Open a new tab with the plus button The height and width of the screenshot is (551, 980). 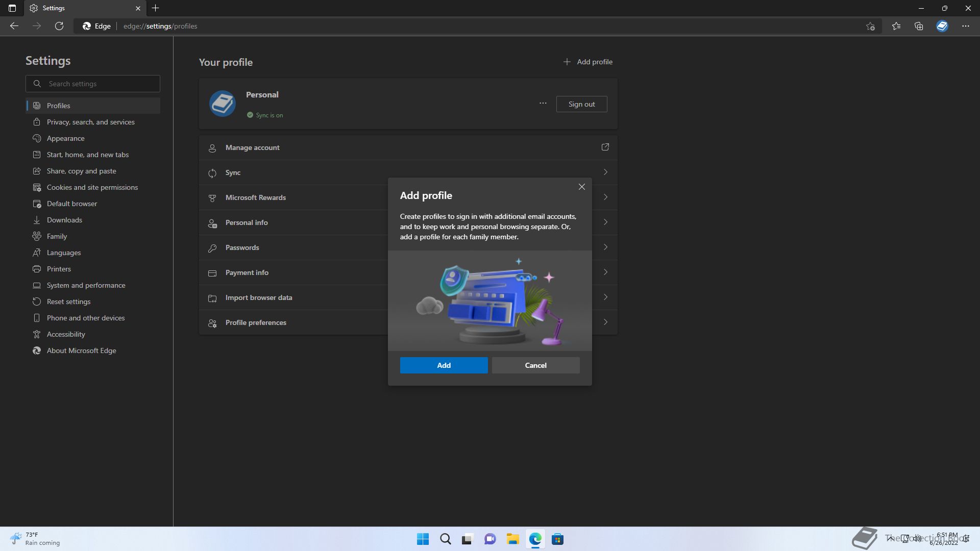(156, 8)
